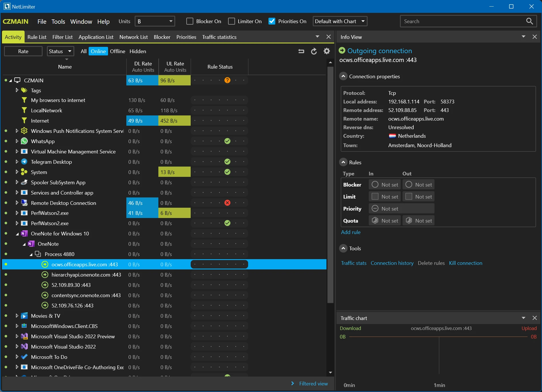Enable the Blocker On checkbox
This screenshot has height=392, width=542.
pos(190,21)
